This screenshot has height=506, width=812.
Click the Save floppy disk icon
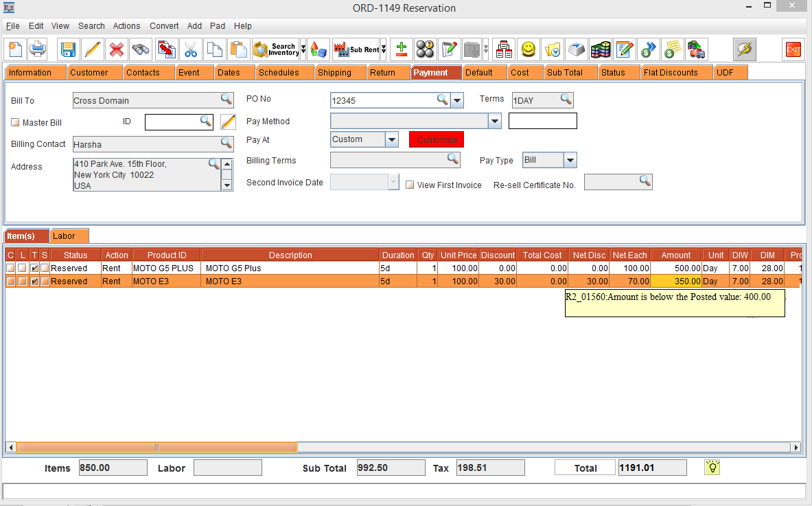tap(67, 49)
